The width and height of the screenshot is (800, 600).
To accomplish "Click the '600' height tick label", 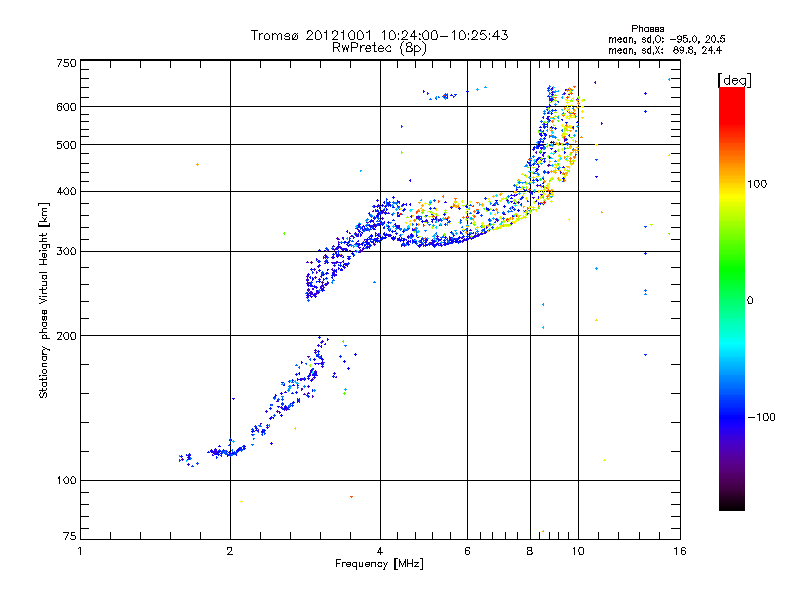I will 66,107.
